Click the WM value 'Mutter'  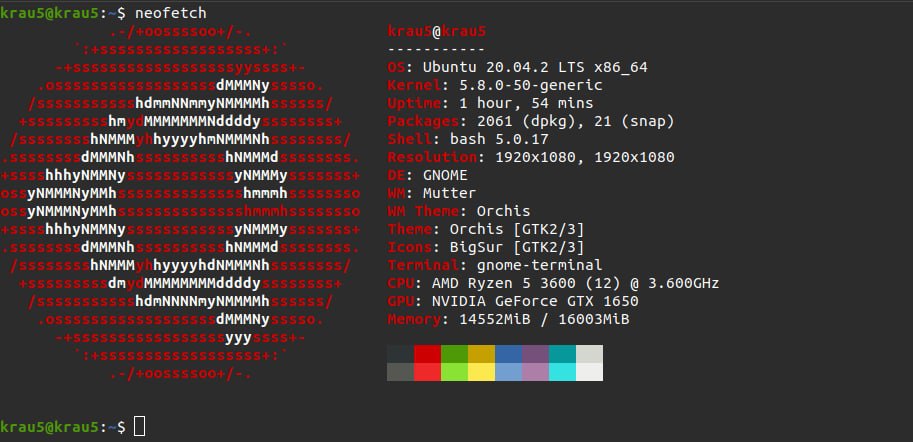pos(450,193)
